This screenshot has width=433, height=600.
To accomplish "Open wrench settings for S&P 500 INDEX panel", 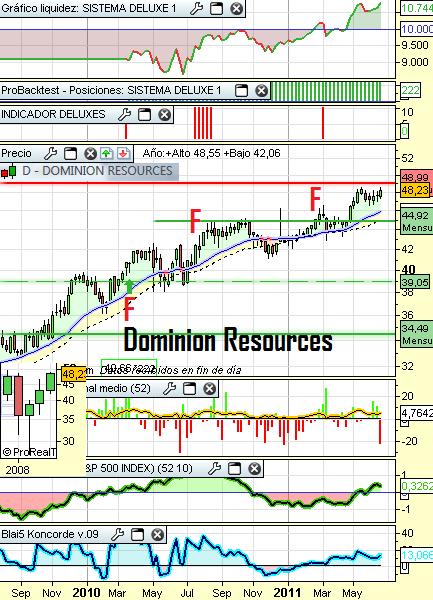I will point(214,468).
